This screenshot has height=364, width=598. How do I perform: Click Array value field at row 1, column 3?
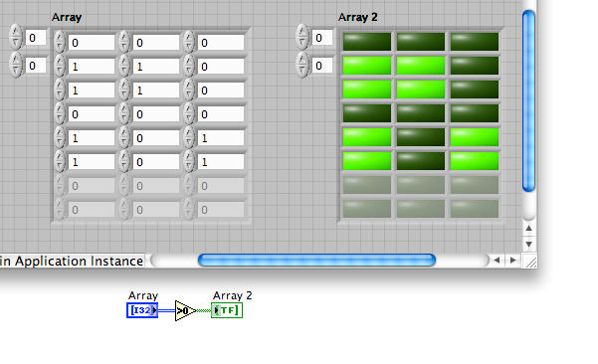point(221,43)
